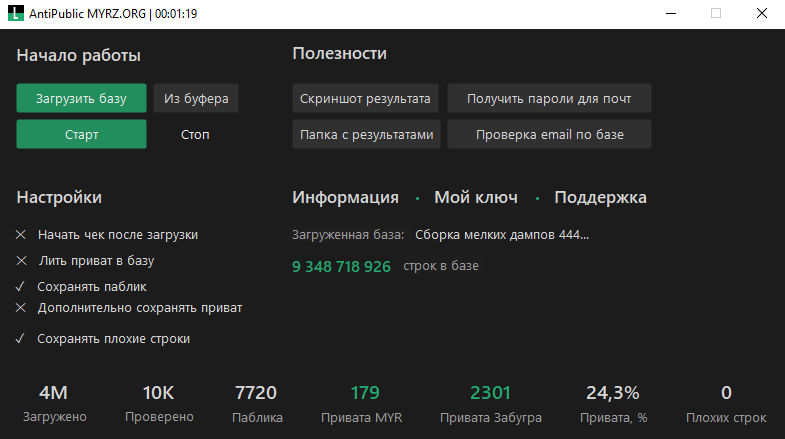The height and width of the screenshot is (439, 785).
Task: Click Проверка email по базе
Action: click(x=549, y=134)
